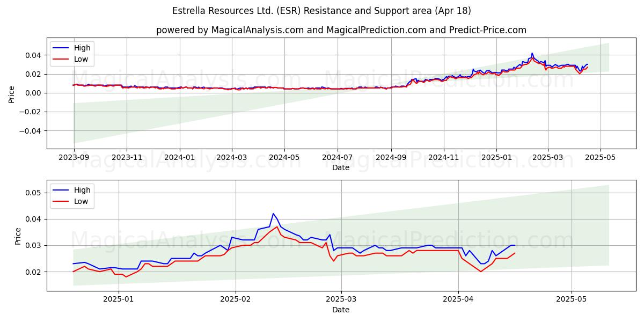This screenshot has width=644, height=322.
Task: Click the '2025-01' tick label on the lower chart
Action: pyautogui.click(x=118, y=299)
